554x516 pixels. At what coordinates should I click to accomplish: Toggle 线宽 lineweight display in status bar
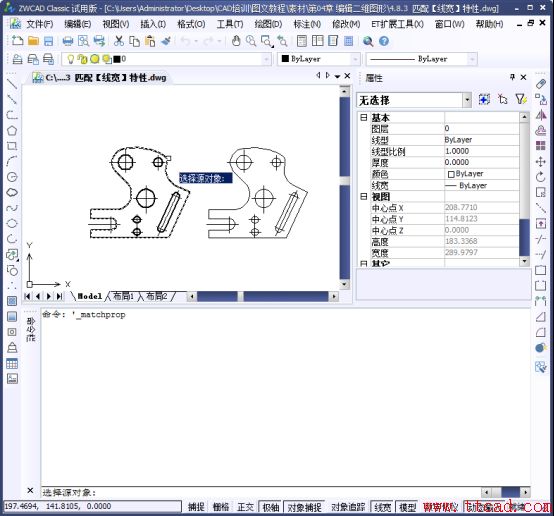382,507
